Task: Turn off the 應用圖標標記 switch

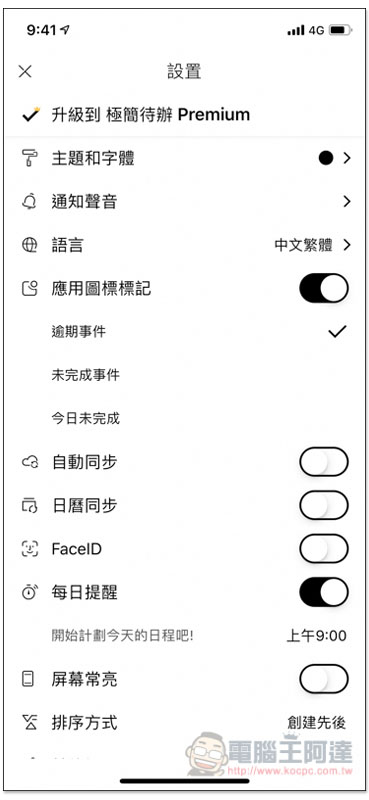Action: pos(324,288)
